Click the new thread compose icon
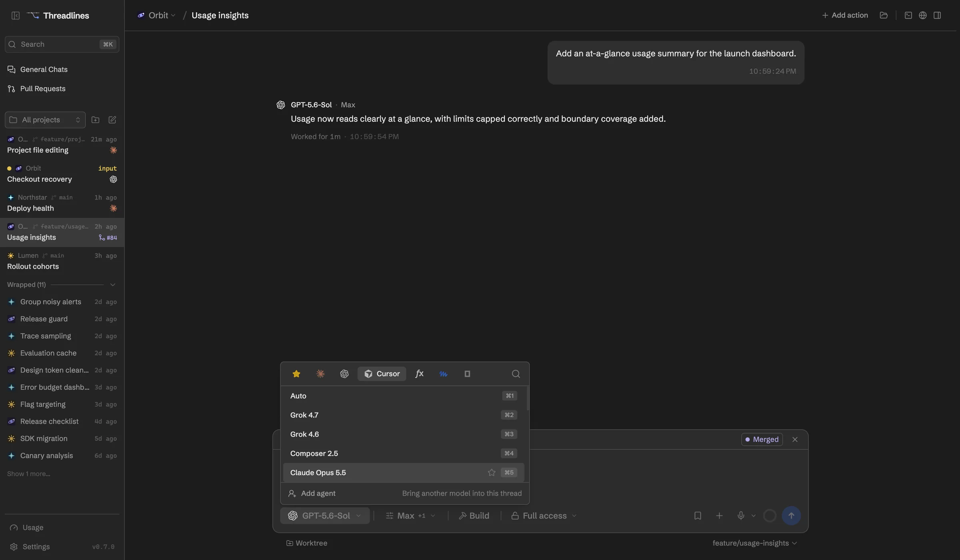 tap(112, 120)
